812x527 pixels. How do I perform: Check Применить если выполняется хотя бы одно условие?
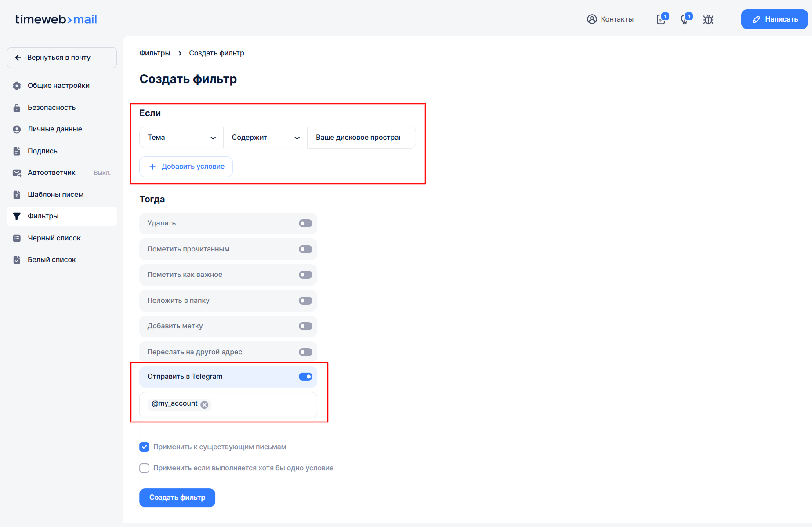[x=144, y=468]
